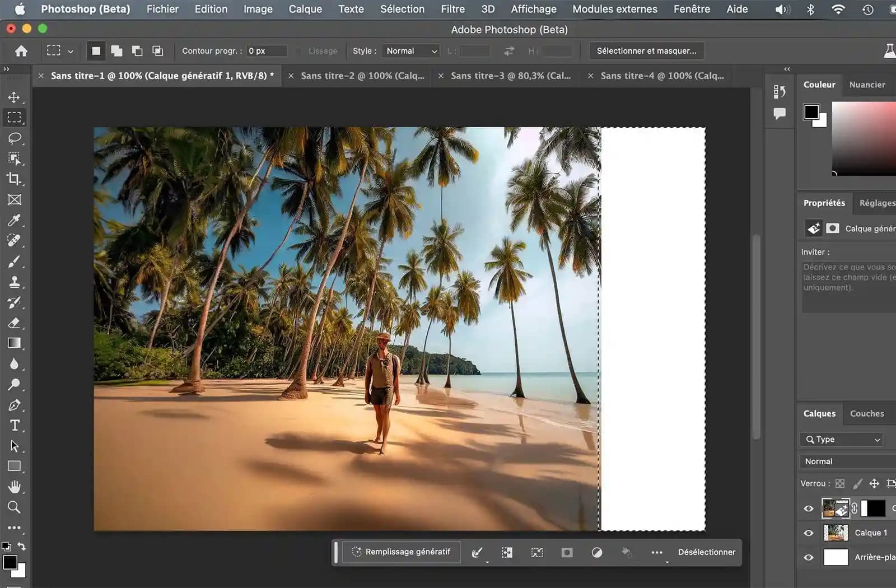Activate the Zoom magnifier tool
896x588 pixels.
pos(14,507)
